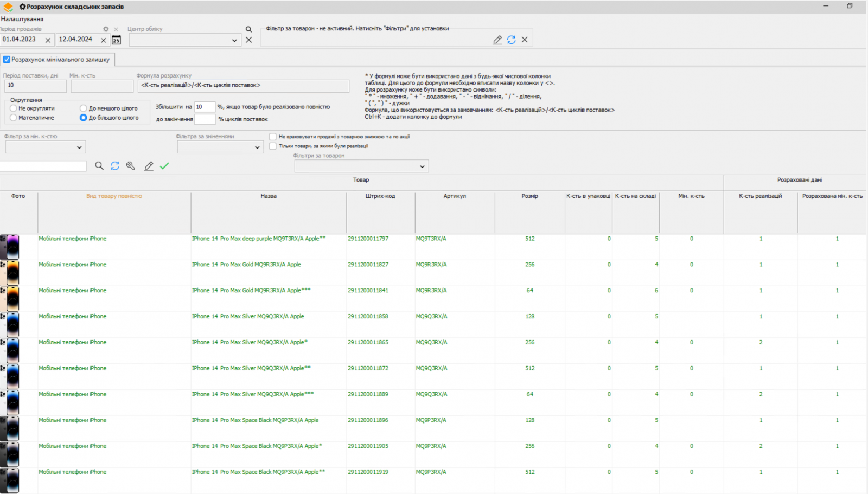868x494 pixels.
Task: Sort by the 'К-сть на складі' column header
Action: 635,196
